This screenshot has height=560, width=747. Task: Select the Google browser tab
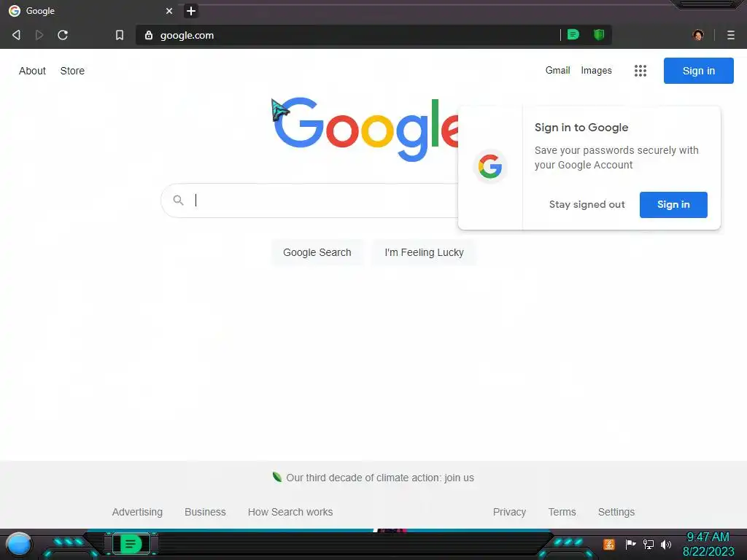pos(90,11)
